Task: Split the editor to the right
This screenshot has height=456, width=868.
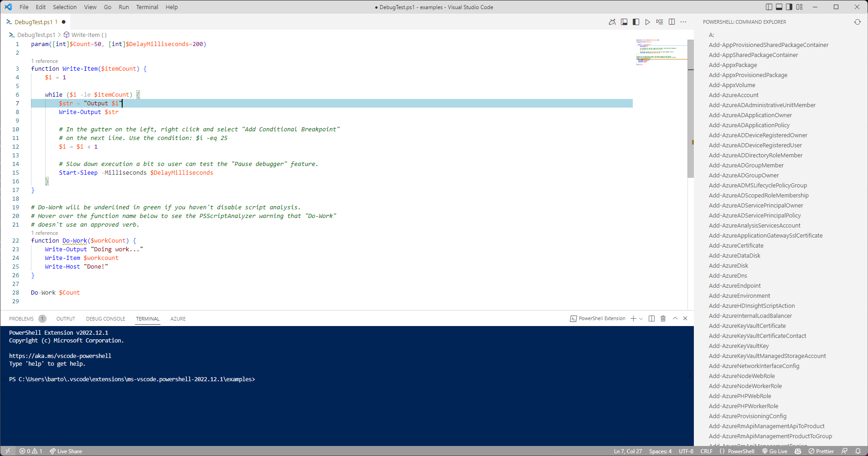Action: pos(672,22)
